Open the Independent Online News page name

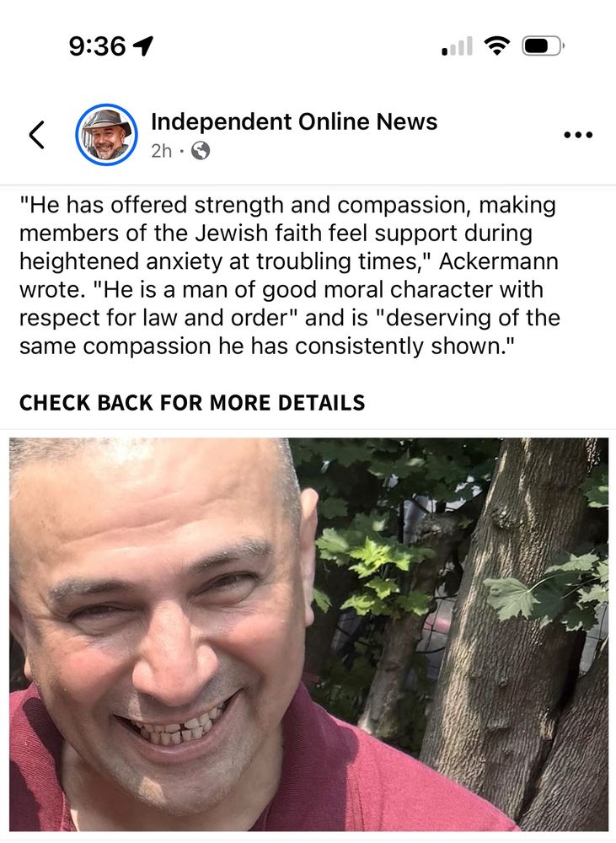pos(294,121)
